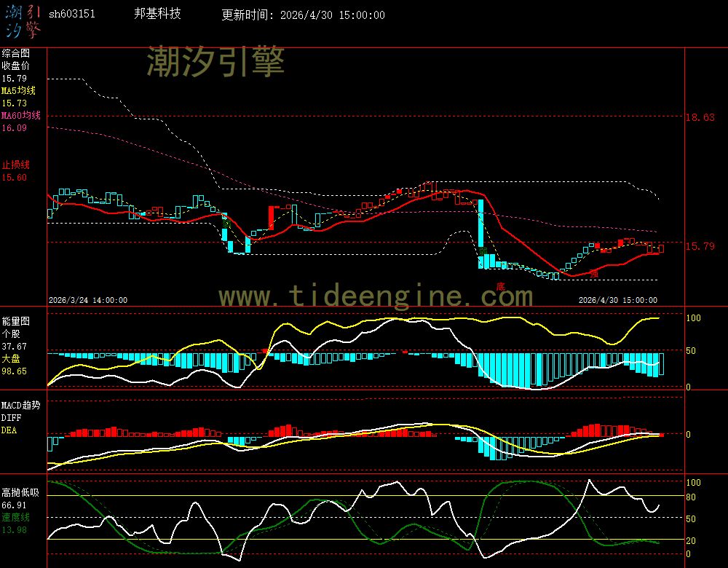This screenshot has width=728, height=568.
Task: Select the MA60均线 legend label
Action: (21, 115)
